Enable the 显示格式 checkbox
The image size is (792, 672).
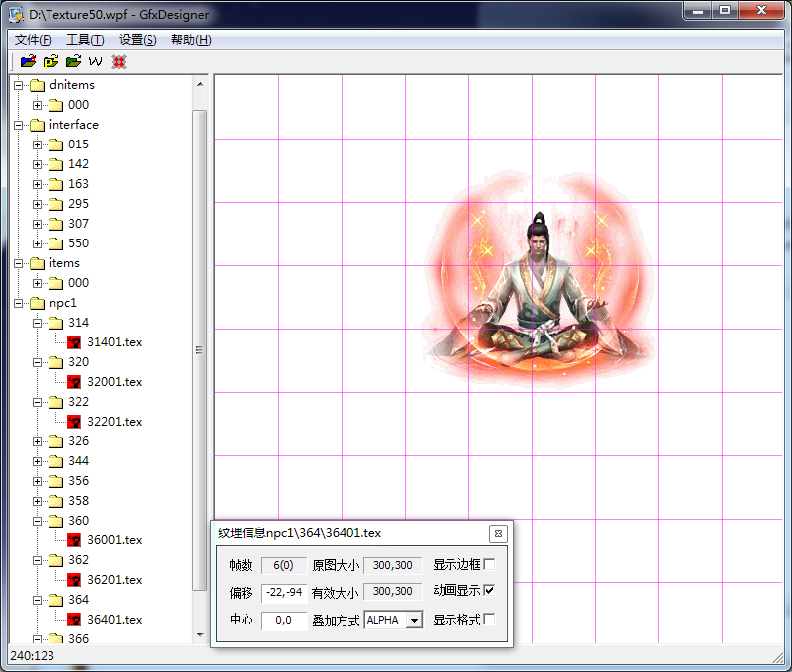(489, 619)
